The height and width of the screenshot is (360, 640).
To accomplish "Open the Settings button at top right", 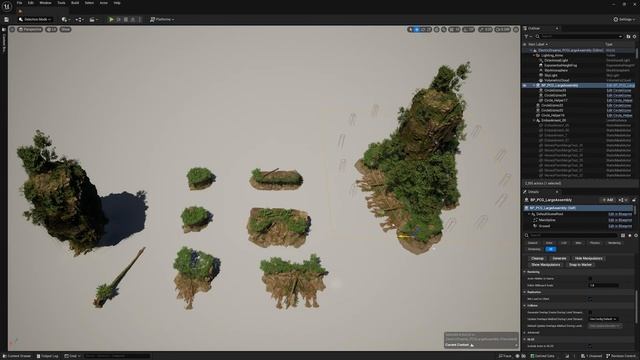I will 624,19.
